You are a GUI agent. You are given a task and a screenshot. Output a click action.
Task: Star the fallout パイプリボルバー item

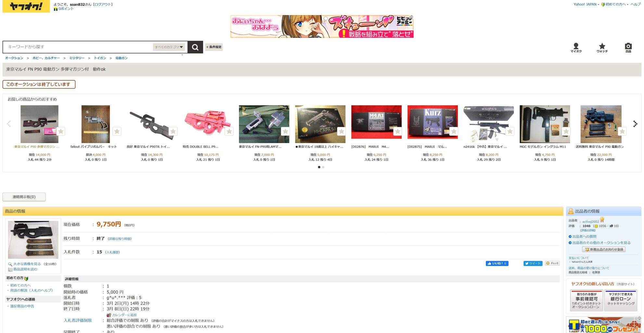(117, 131)
